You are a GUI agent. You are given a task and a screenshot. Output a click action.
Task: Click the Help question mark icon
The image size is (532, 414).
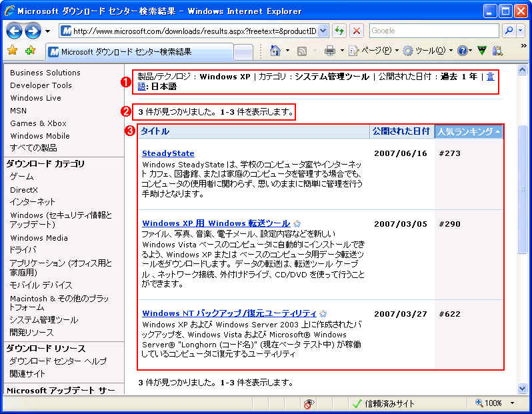pos(462,51)
